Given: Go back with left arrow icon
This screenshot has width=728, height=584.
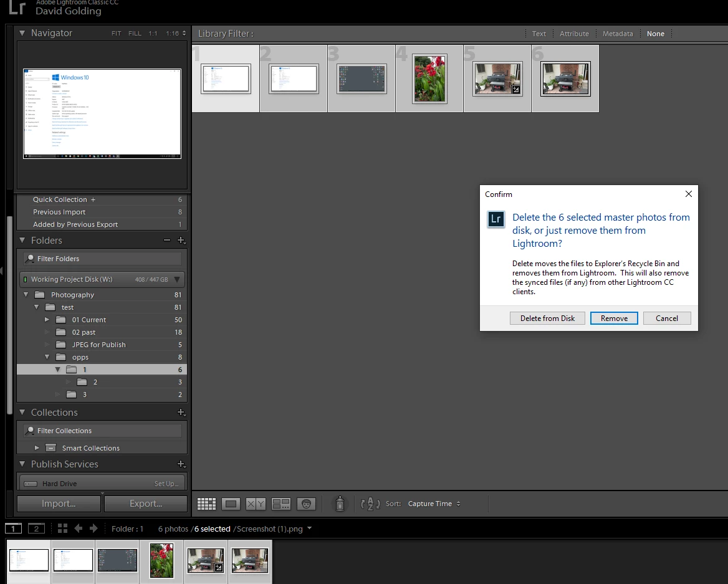Looking at the screenshot, I should pos(79,529).
